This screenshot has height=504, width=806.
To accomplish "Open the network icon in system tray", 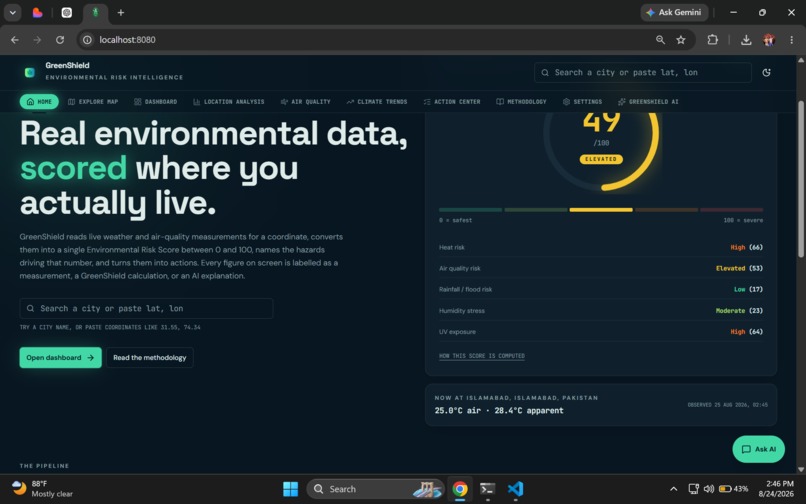I will click(693, 489).
